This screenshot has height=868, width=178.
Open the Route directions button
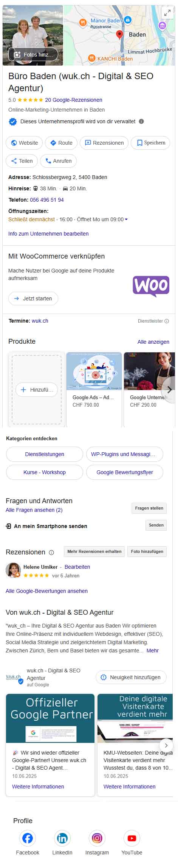61,143
